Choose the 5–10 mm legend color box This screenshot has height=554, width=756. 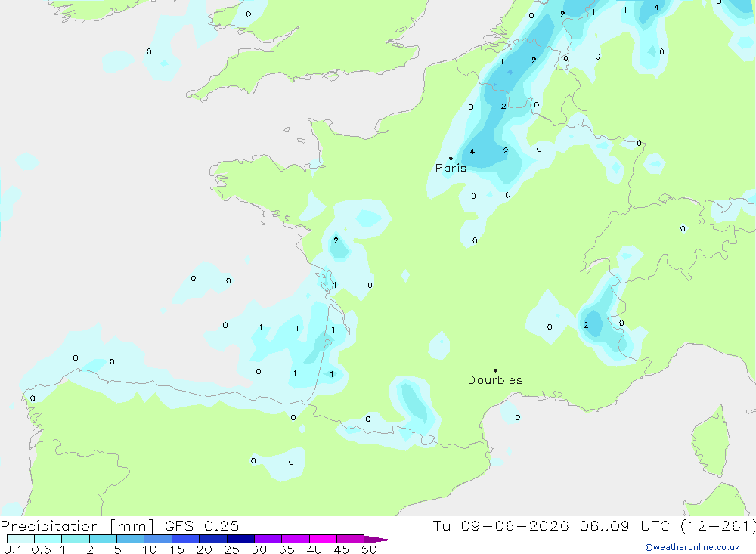pyautogui.click(x=131, y=539)
